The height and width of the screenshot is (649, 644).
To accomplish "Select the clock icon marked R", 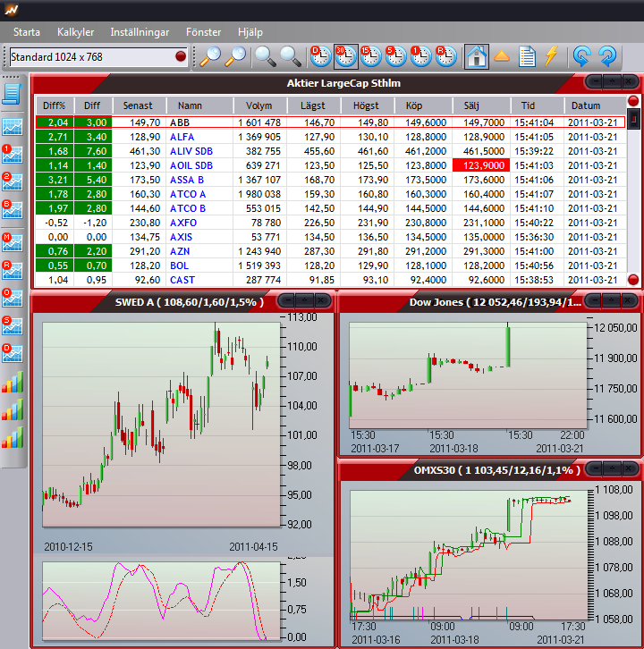I will (x=446, y=56).
